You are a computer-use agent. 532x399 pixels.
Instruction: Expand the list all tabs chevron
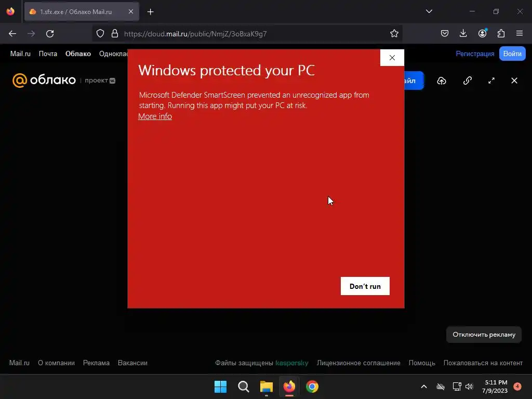[x=429, y=11]
